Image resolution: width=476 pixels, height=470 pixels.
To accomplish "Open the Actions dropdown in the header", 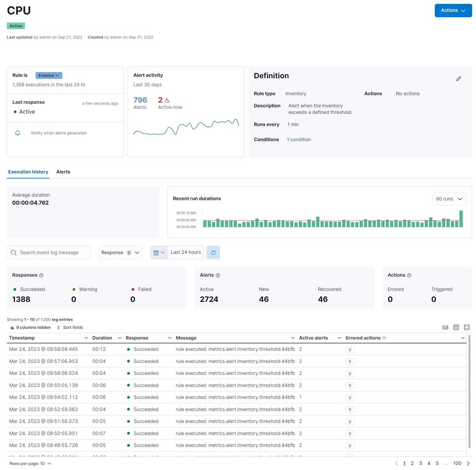I will tap(453, 10).
